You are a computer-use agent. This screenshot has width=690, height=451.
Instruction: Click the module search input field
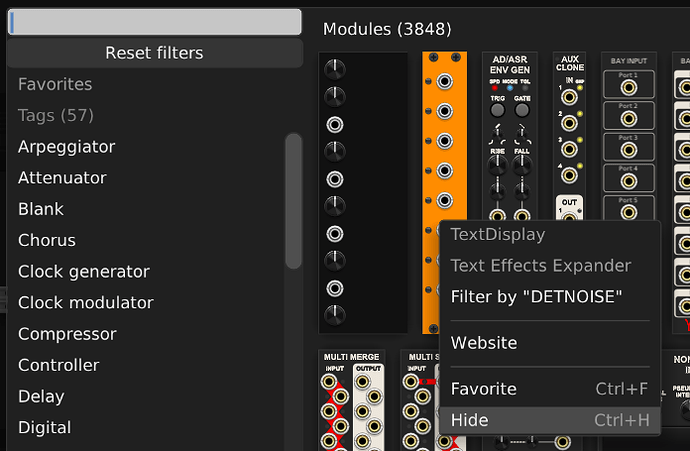click(154, 22)
